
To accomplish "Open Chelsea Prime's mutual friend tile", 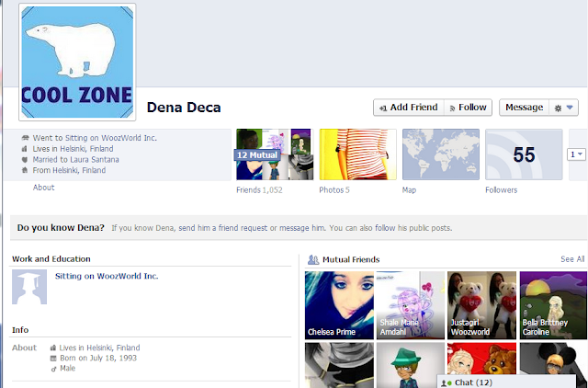I will coord(339,305).
